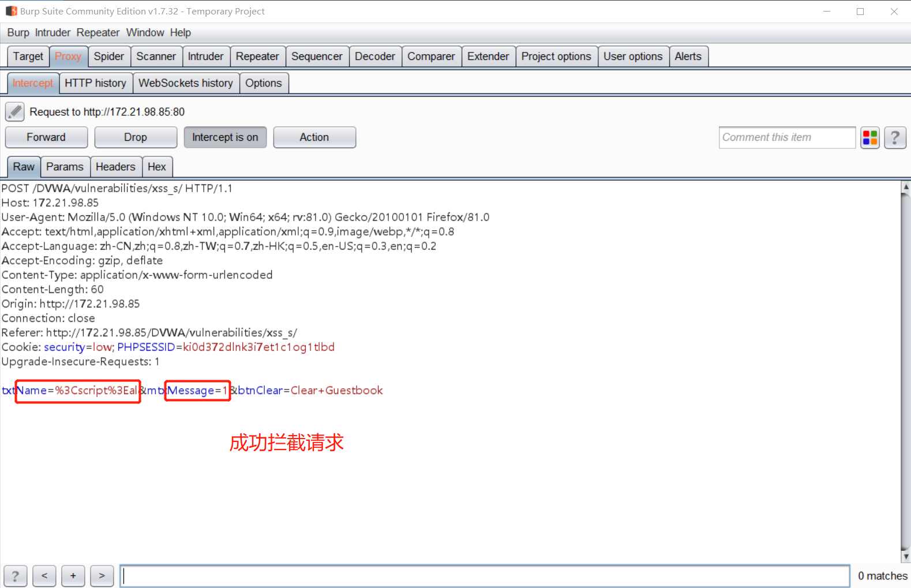
Task: Click the pencil edit target icon
Action: [x=15, y=111]
